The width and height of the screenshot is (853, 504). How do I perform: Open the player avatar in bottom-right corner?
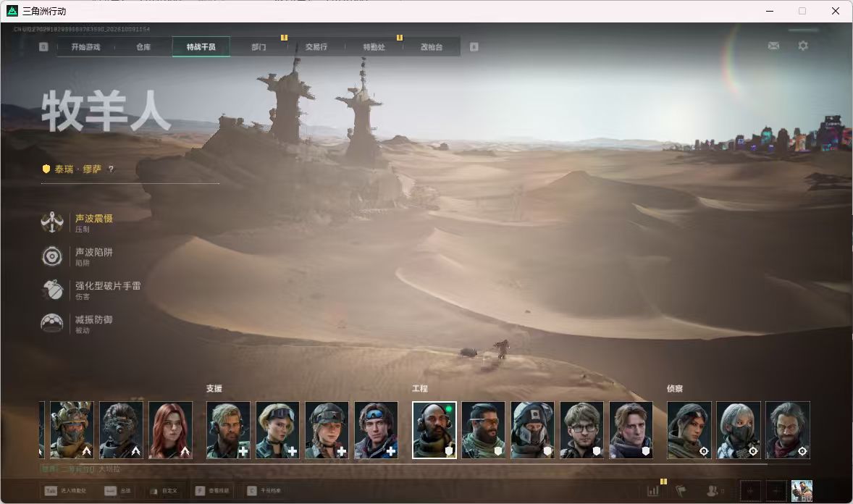click(802, 491)
